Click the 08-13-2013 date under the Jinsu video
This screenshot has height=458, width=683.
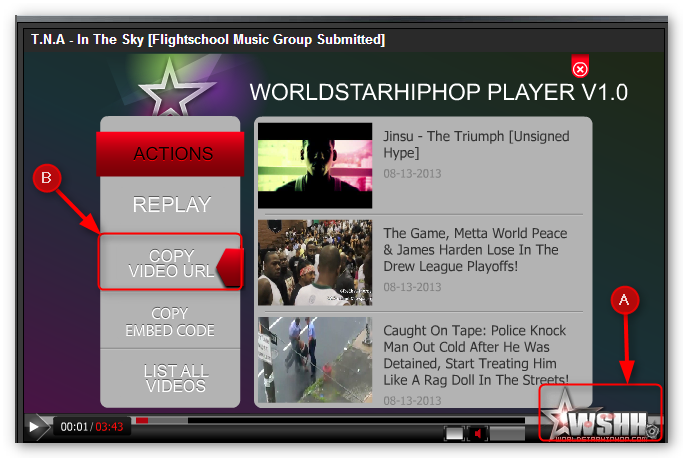pyautogui.click(x=412, y=173)
